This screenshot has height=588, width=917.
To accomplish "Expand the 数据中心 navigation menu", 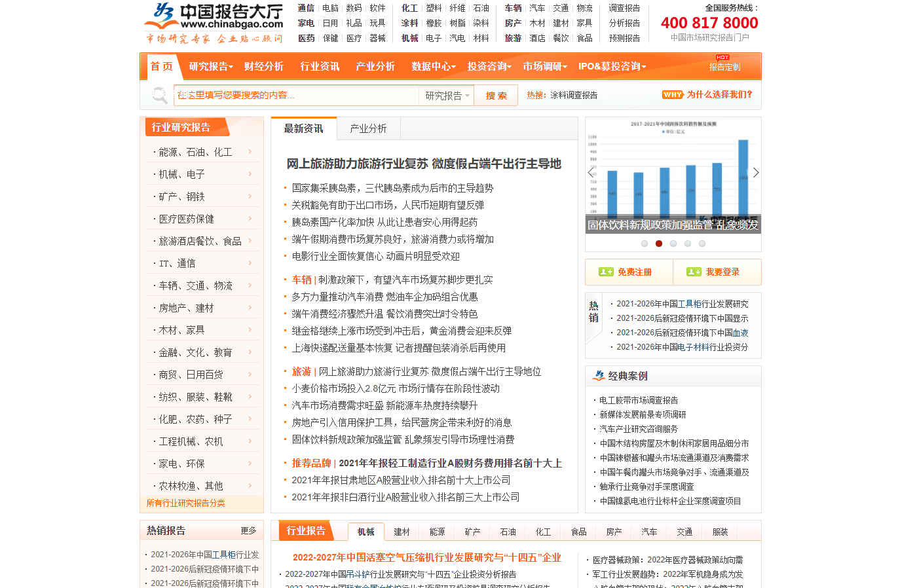I will point(433,66).
